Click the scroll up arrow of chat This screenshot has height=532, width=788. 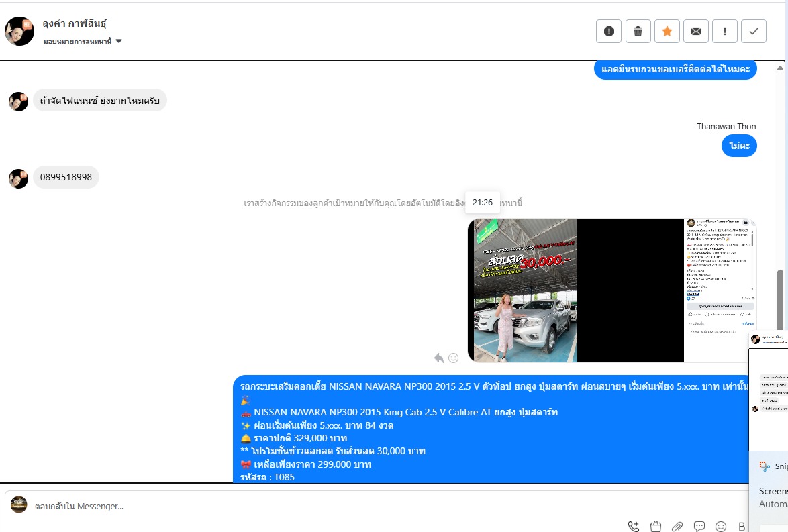pos(780,68)
